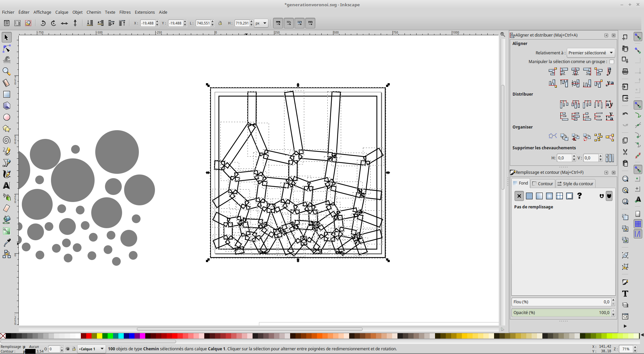Pick the Pencil freehand tool
This screenshot has height=354, width=644.
[x=6, y=151]
